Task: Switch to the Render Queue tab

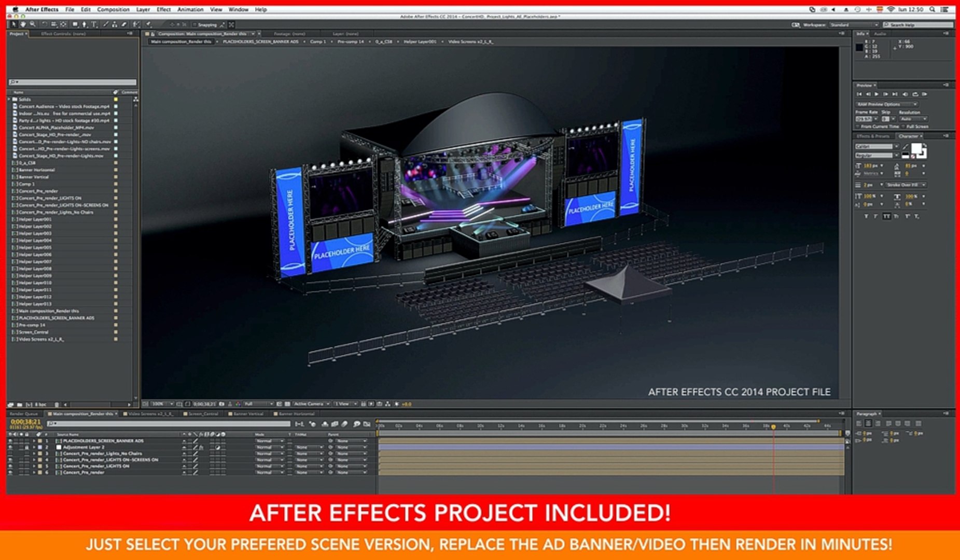Action: (x=24, y=414)
